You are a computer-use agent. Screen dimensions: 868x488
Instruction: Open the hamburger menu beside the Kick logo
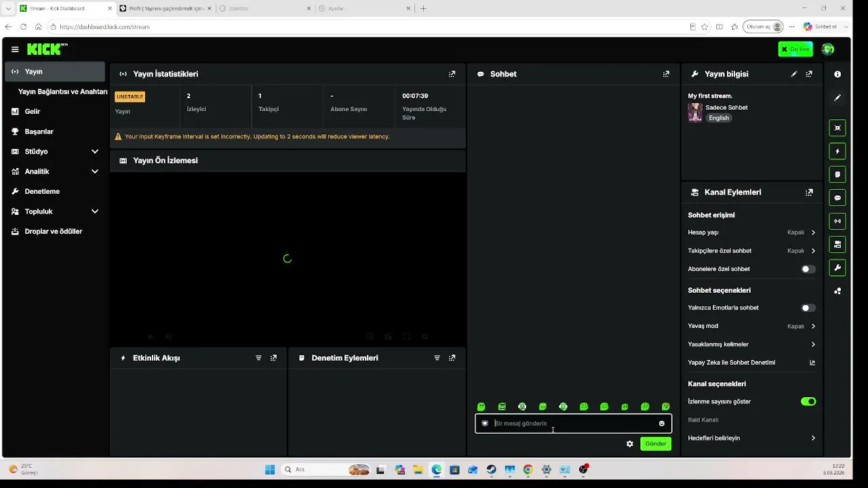tap(15, 49)
